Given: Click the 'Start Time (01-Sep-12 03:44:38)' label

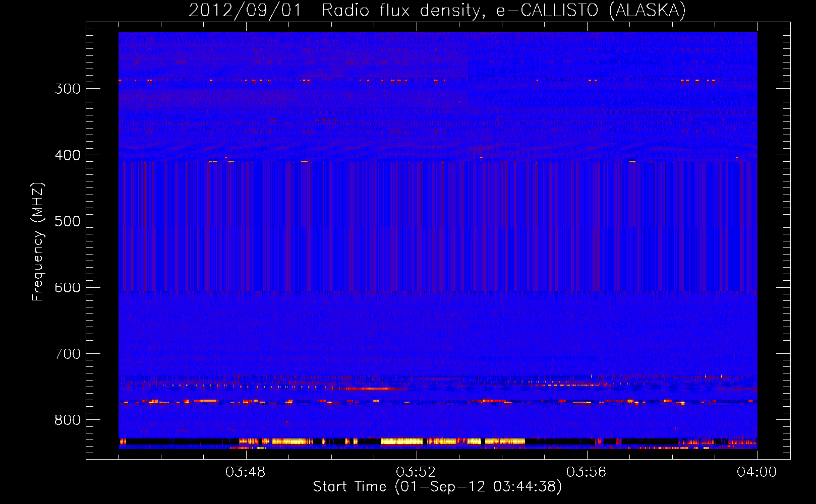Looking at the screenshot, I should tap(437, 487).
